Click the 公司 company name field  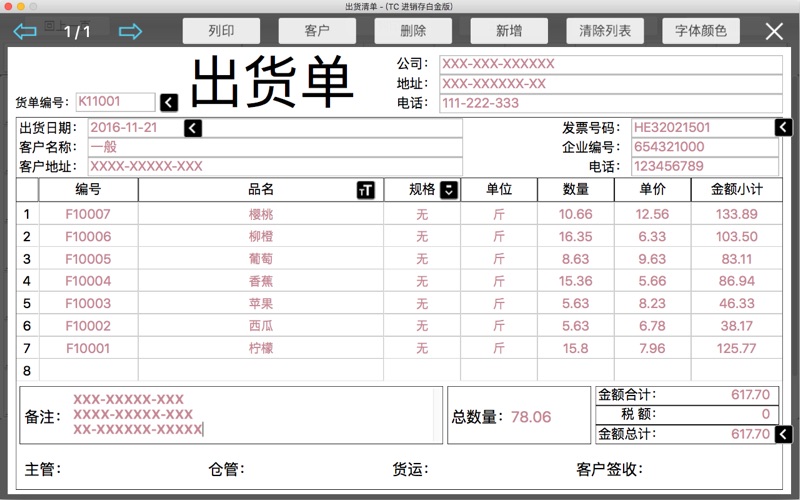coord(610,65)
